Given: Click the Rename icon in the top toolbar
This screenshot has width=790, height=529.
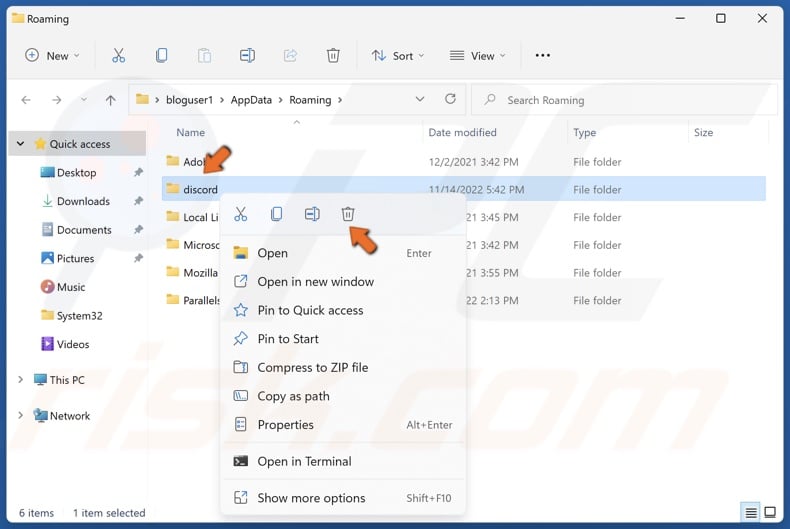Looking at the screenshot, I should 247,55.
